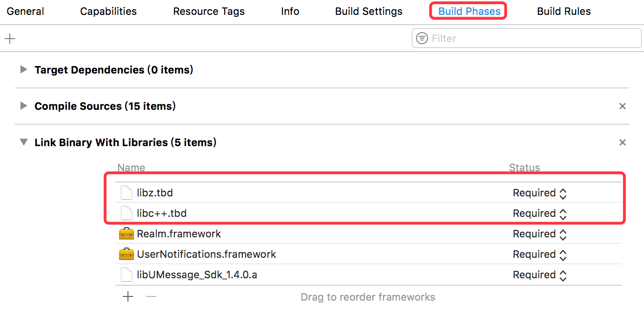Open the Required status dropdown for libz.tbd
Screen dimensions: 644x309
540,193
